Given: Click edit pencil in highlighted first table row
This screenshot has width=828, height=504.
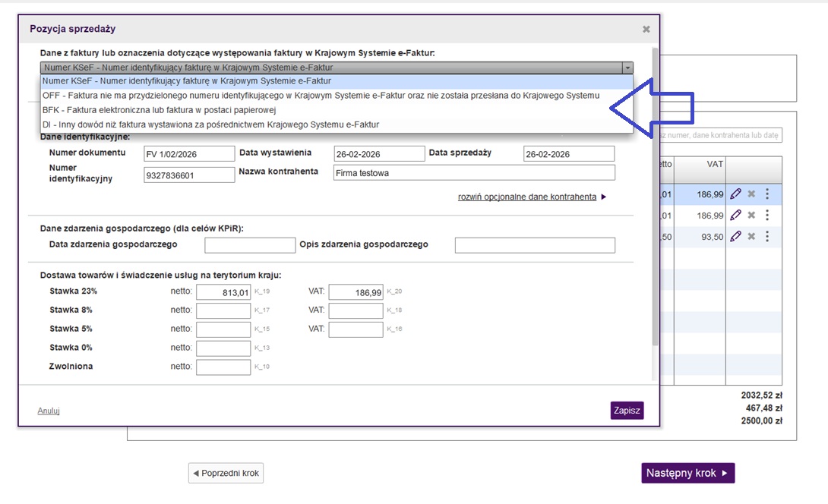Looking at the screenshot, I should pyautogui.click(x=735, y=194).
